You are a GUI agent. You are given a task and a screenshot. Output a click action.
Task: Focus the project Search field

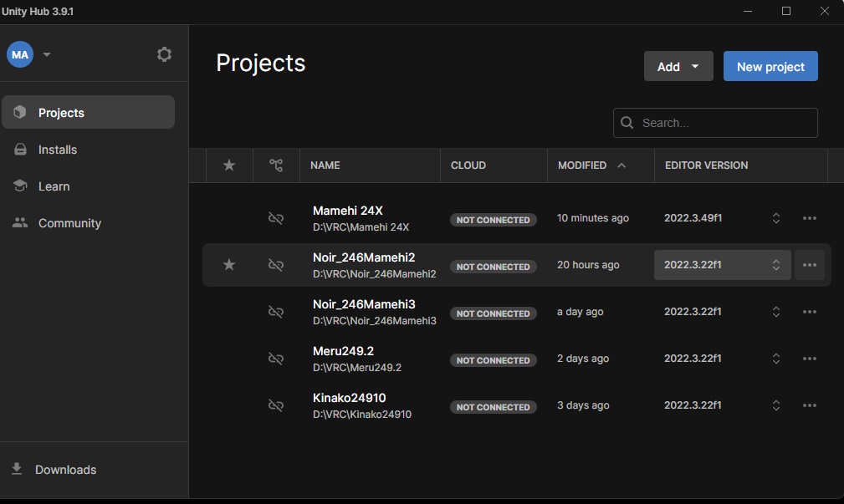715,123
